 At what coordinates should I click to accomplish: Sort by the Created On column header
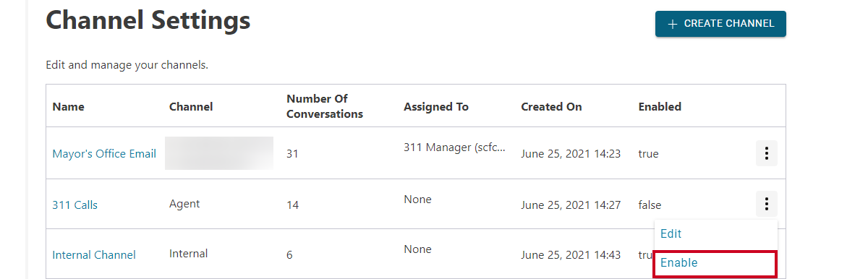[551, 106]
